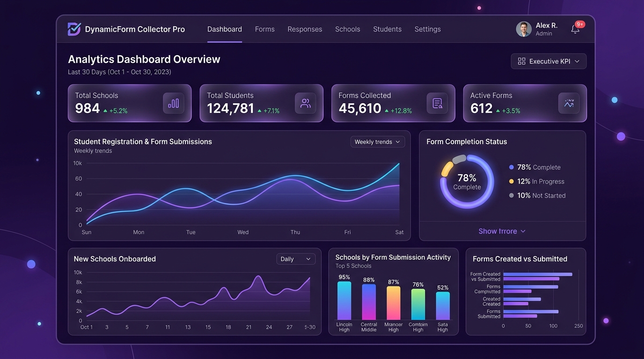The height and width of the screenshot is (359, 644).
Task: Click the DynamicForm Collector Pro logo icon
Action: tap(74, 29)
